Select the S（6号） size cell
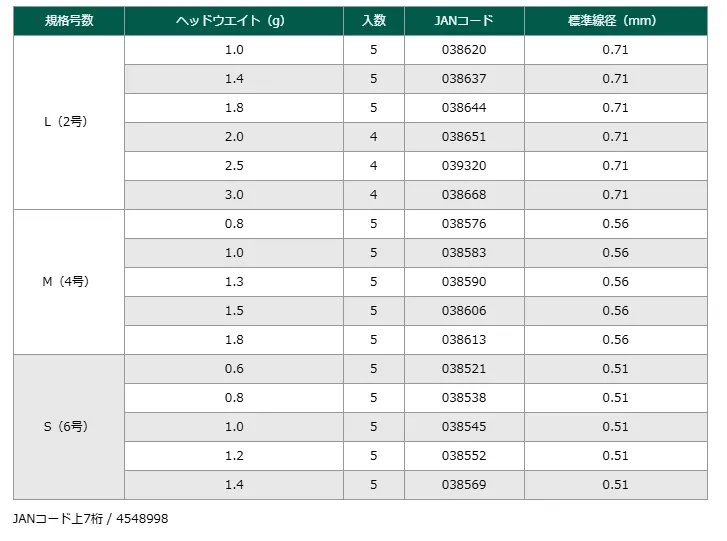The height and width of the screenshot is (541, 727). coord(69,427)
